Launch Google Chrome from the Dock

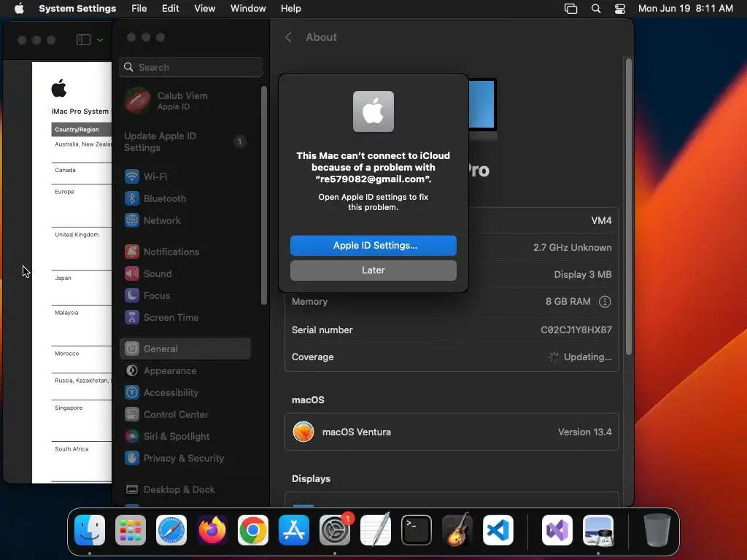coord(253,530)
